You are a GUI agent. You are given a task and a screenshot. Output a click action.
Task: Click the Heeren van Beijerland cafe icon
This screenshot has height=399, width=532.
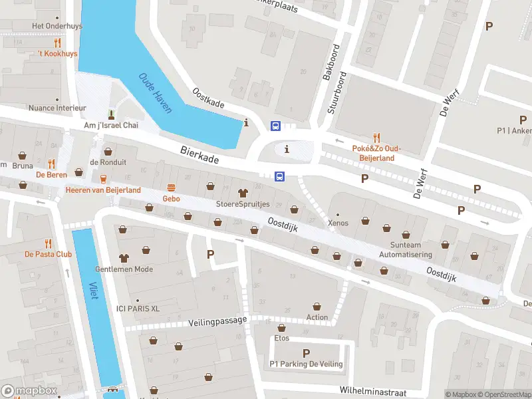103,179
